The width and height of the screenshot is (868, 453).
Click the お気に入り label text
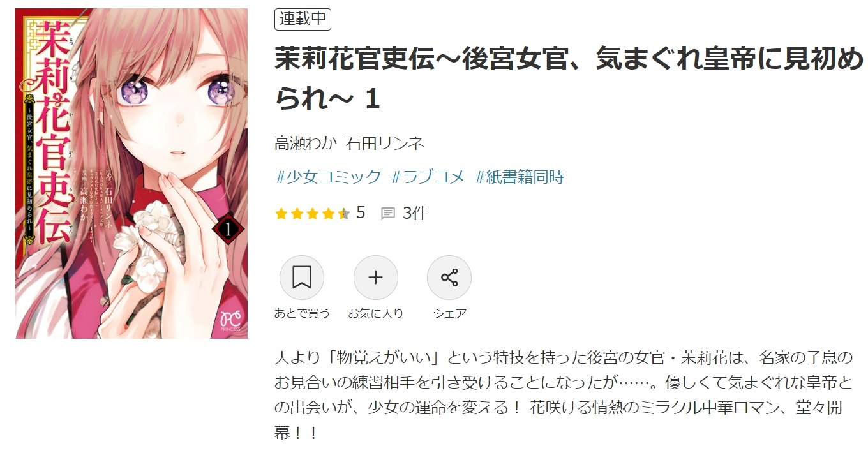coord(375,313)
